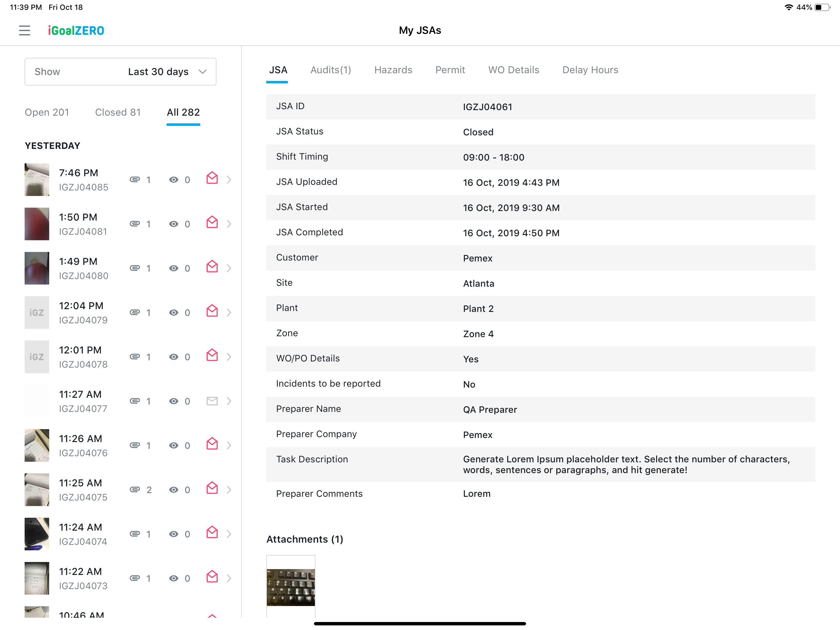Screen dimensions: 840x630
Task: Open the hamburger menu
Action: tap(24, 30)
